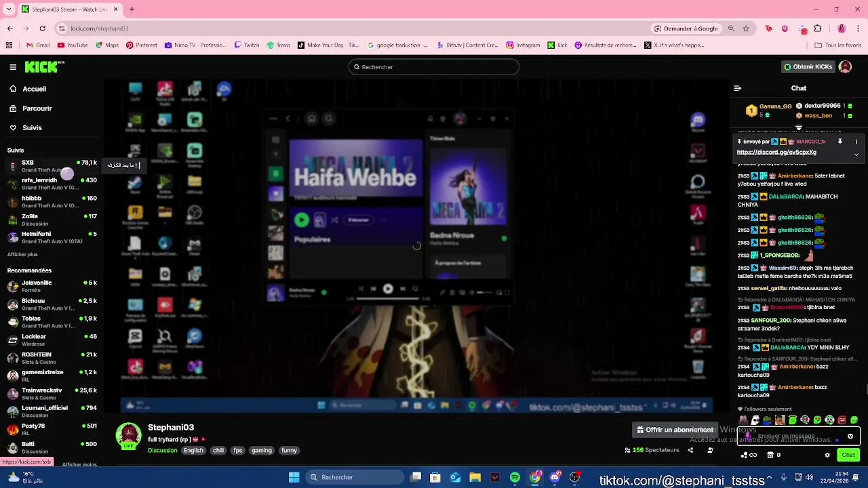Click Offrir un abonnement button
This screenshot has height=488, width=868.
[x=675, y=430]
